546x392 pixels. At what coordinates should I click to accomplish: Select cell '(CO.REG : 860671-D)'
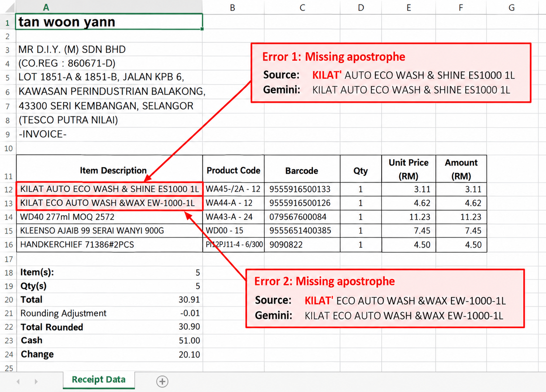(x=109, y=63)
